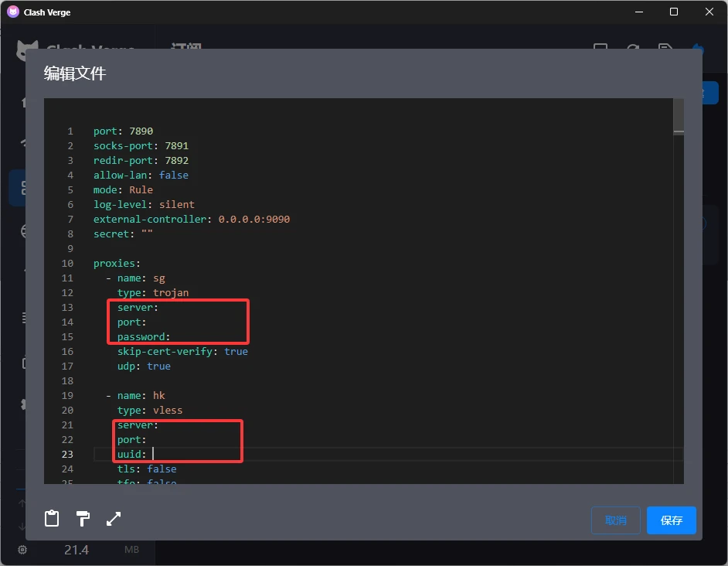Click line number 10 in the gutter
This screenshot has height=566, width=728.
67,263
